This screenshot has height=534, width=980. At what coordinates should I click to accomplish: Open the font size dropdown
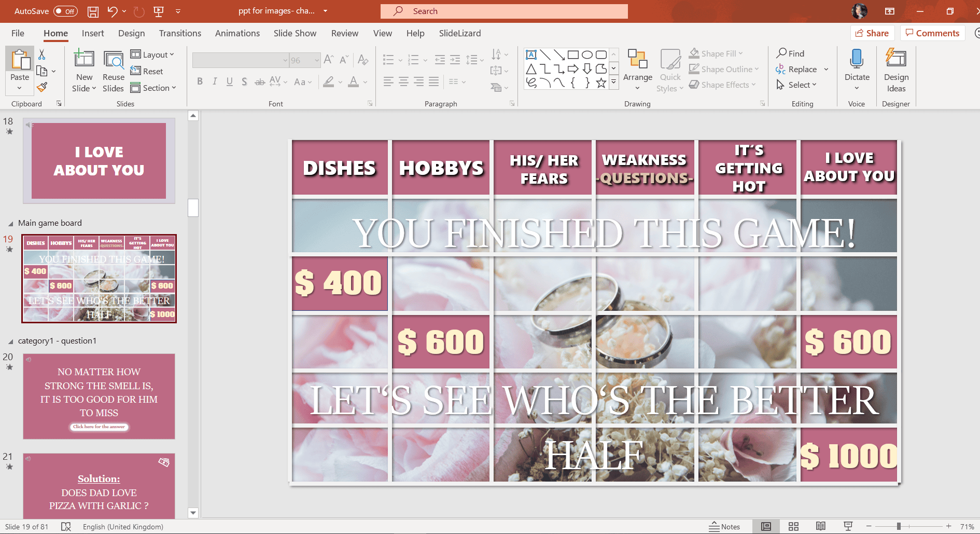316,60
